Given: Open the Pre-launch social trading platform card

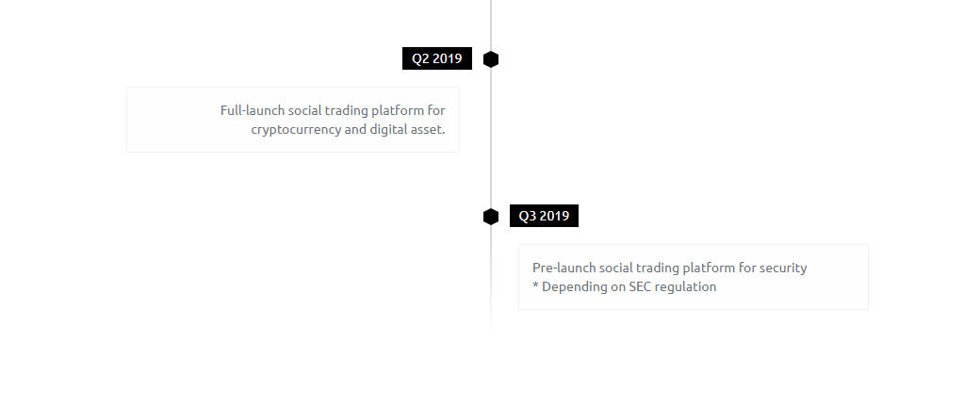Looking at the screenshot, I should (x=694, y=277).
